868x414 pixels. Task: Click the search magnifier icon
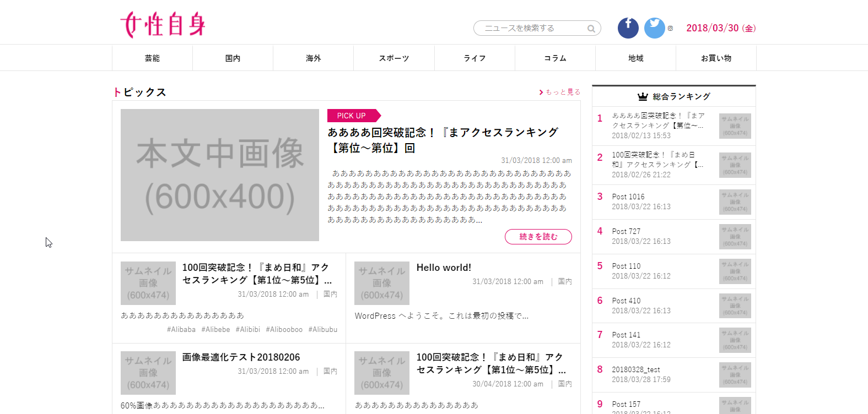[591, 29]
